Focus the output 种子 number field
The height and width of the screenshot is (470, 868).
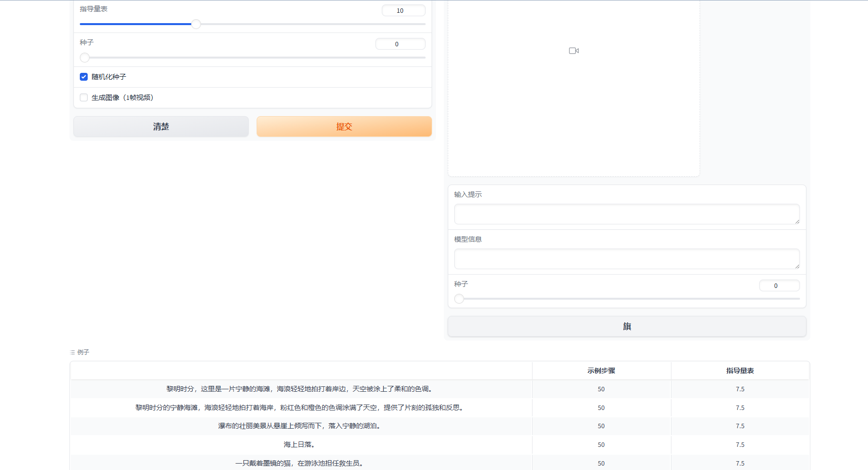point(779,285)
